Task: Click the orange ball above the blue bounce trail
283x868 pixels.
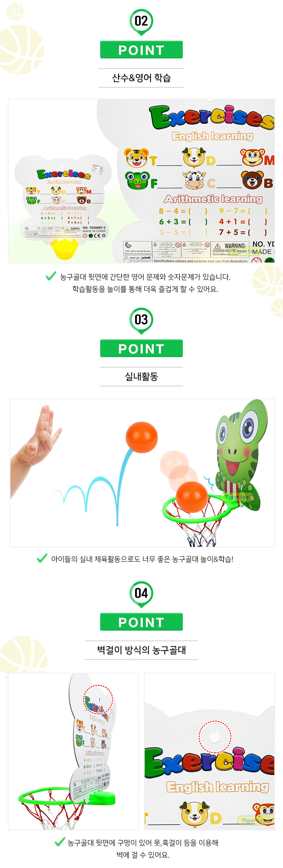Action: (x=141, y=437)
